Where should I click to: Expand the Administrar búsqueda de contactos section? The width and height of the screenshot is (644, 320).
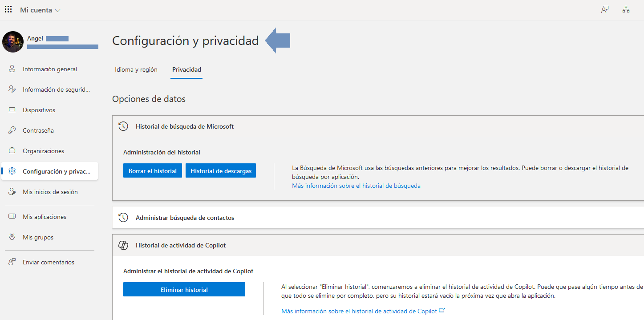coord(185,218)
